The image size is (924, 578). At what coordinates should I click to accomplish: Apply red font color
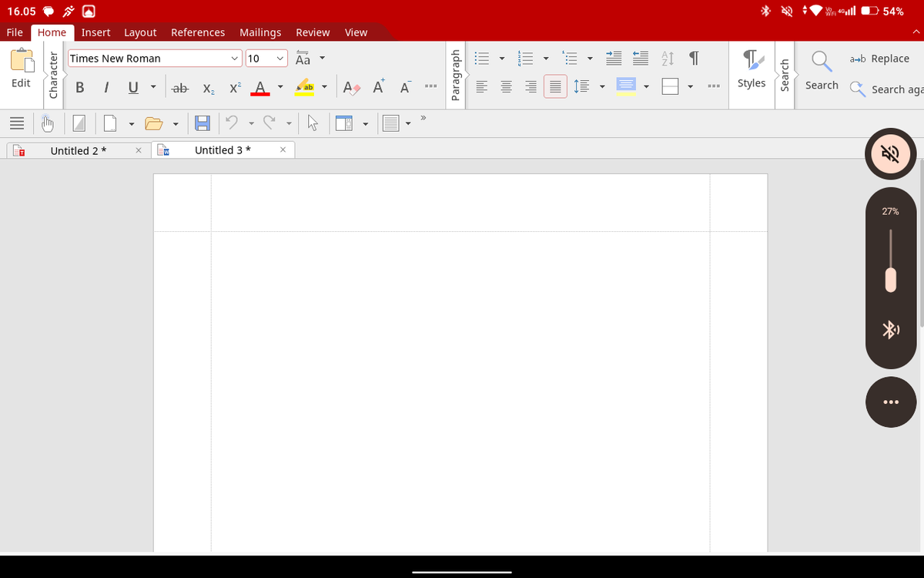[260, 88]
